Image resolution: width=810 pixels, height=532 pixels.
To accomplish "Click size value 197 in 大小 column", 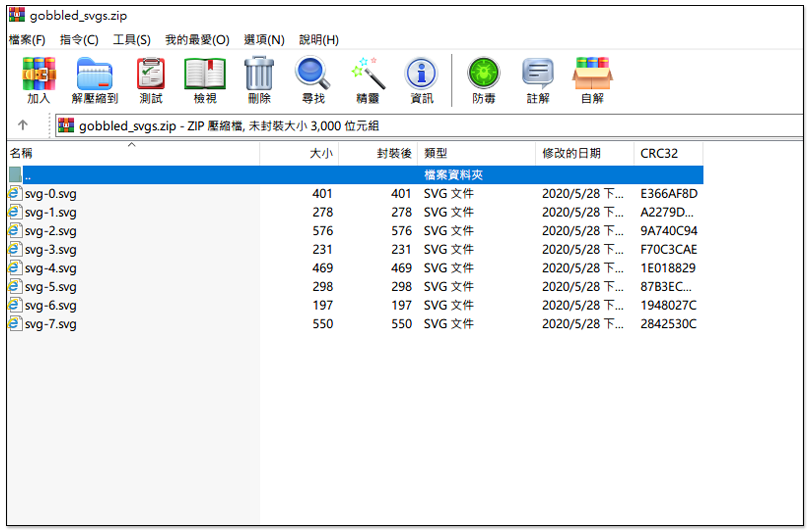I will tap(322, 305).
